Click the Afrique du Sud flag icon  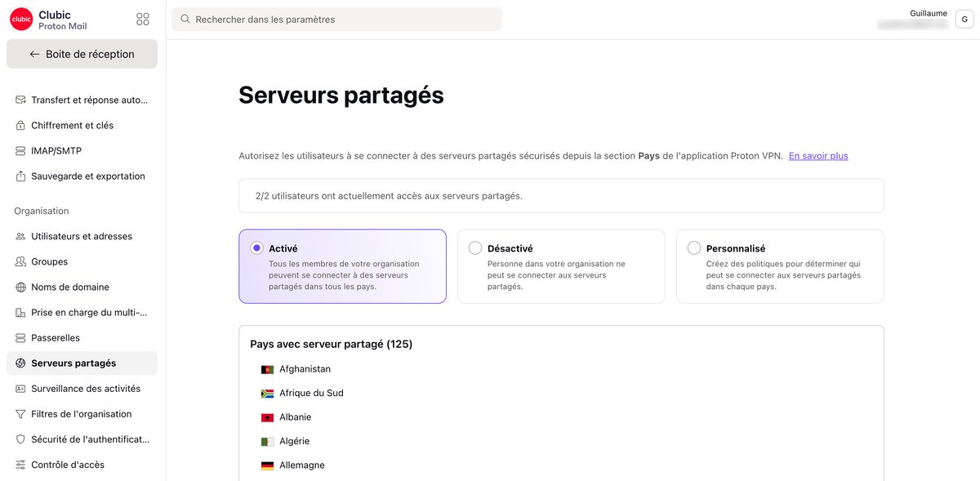[x=267, y=393]
